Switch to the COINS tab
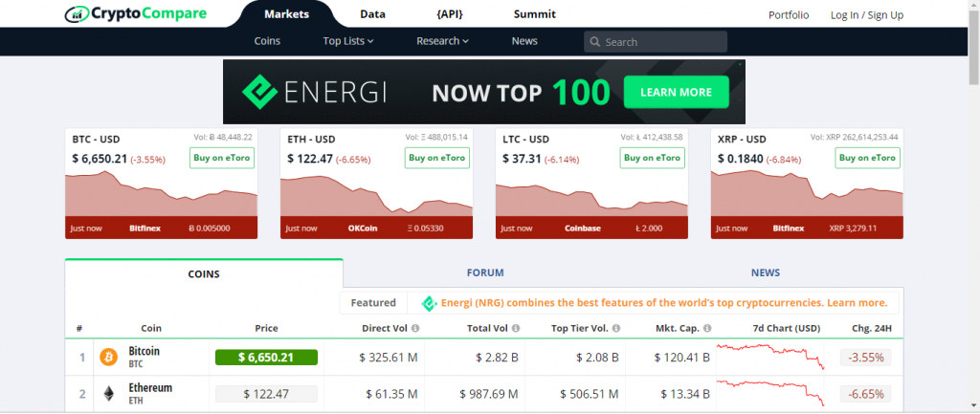Screen dimensions: 980x414 [x=204, y=273]
